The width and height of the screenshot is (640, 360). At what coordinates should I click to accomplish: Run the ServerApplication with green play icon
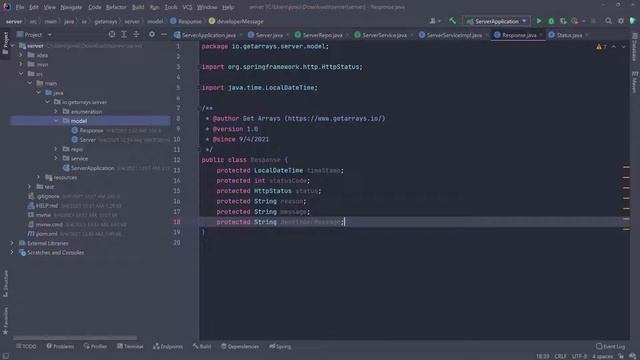coord(539,21)
